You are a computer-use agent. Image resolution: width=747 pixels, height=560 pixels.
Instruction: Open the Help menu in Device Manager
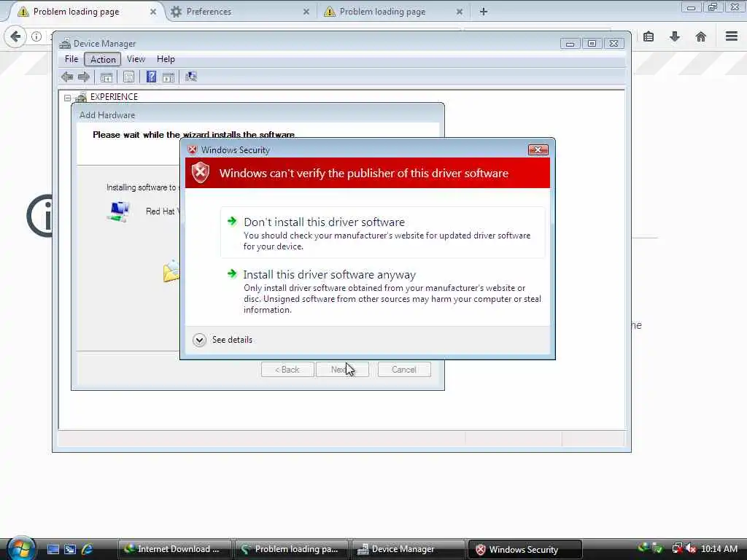(166, 59)
